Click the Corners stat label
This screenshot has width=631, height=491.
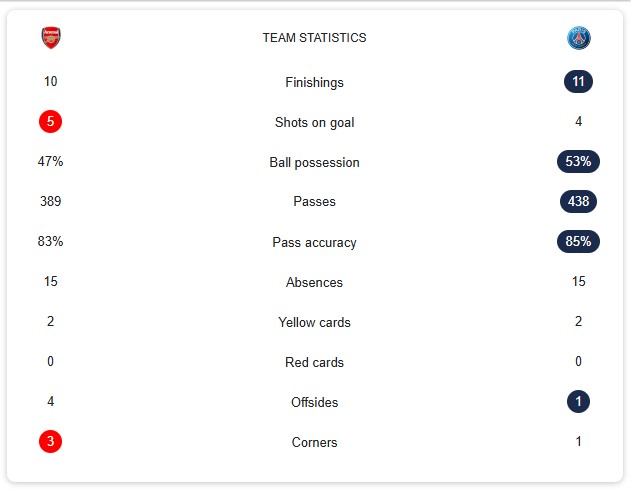click(314, 442)
